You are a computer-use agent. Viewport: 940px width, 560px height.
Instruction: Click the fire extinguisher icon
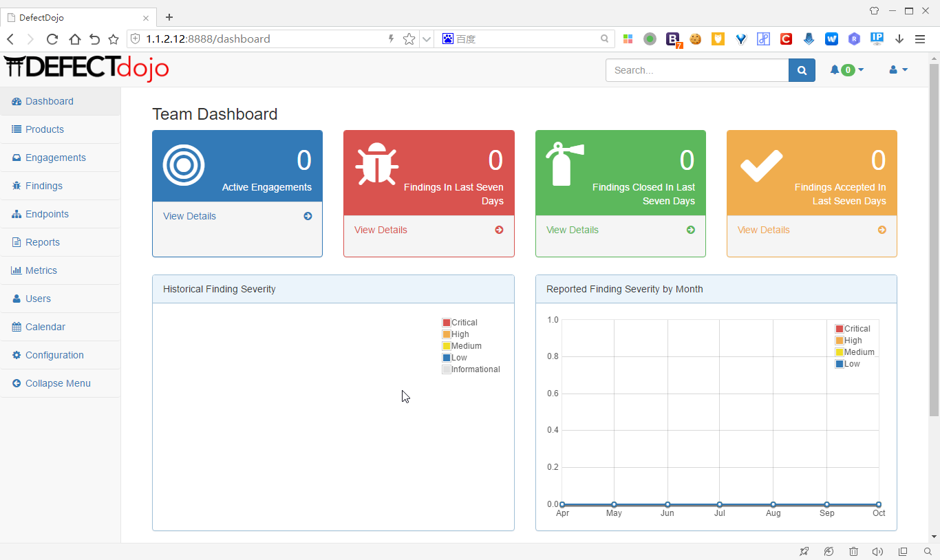(x=564, y=164)
